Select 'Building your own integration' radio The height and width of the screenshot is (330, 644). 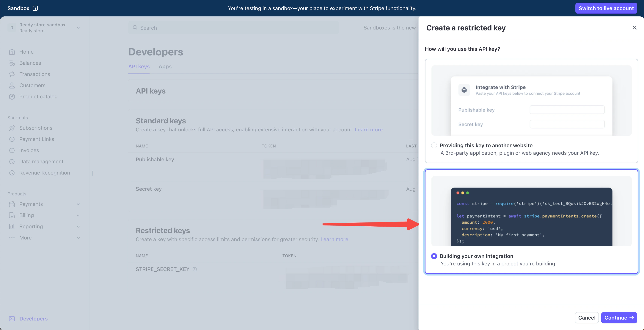tap(434, 256)
